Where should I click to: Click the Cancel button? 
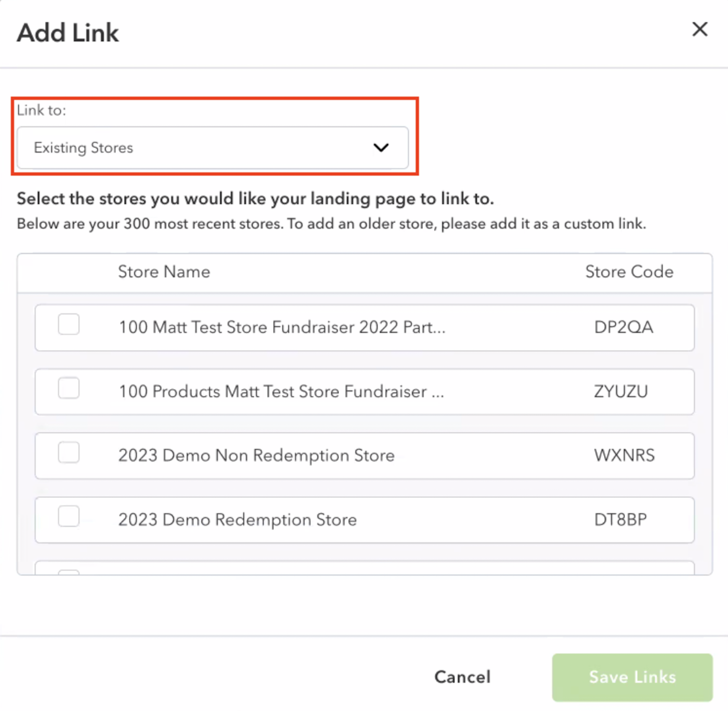tap(463, 677)
